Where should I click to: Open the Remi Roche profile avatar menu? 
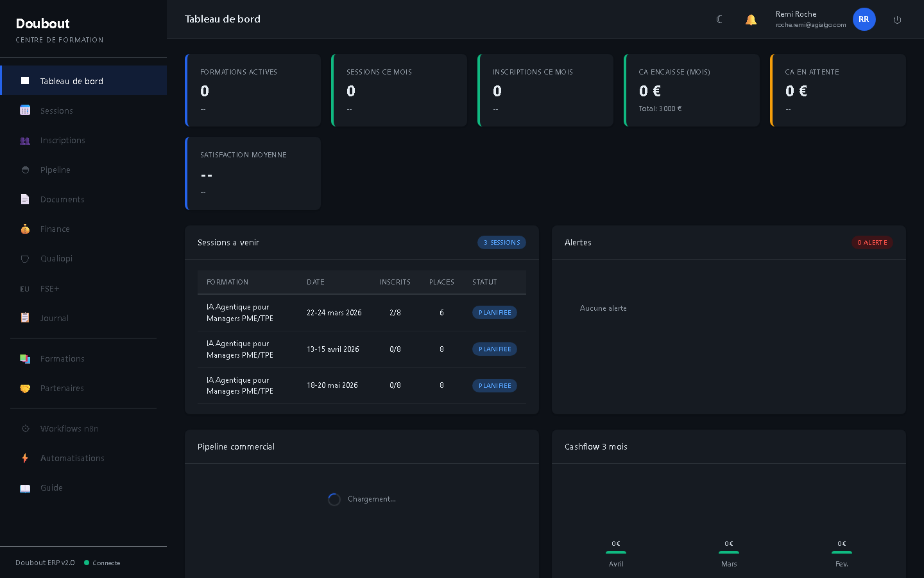864,19
